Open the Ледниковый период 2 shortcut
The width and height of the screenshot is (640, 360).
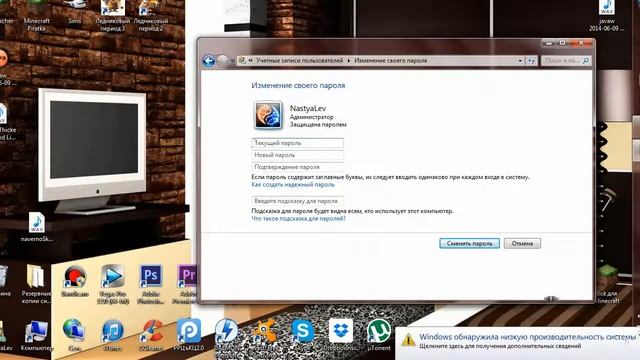pyautogui.click(x=151, y=16)
